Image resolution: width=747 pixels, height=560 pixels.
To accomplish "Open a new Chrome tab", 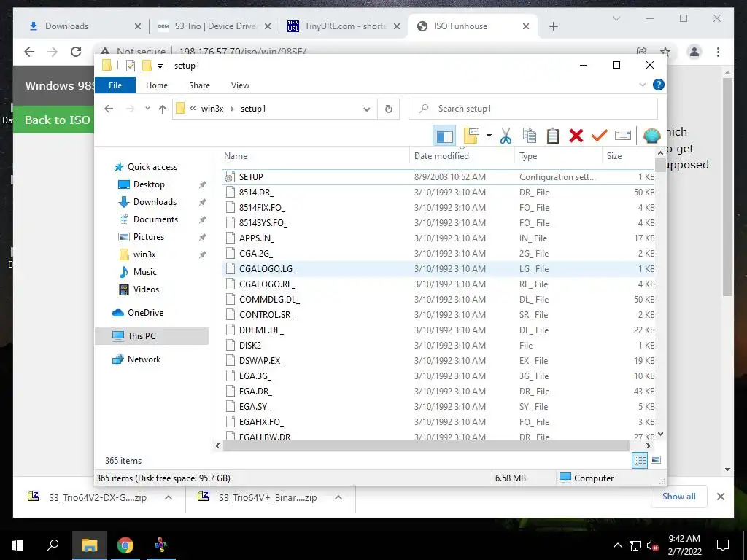I will click(x=553, y=26).
